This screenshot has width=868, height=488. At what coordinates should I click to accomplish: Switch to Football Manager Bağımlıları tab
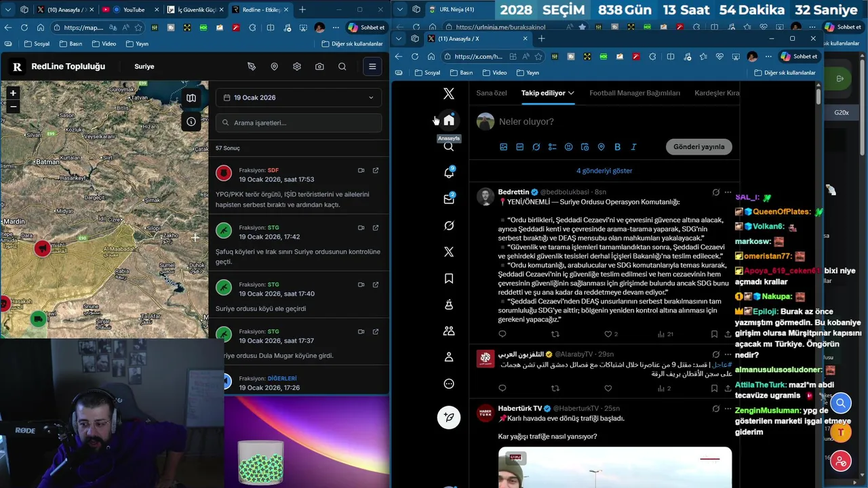[635, 93]
